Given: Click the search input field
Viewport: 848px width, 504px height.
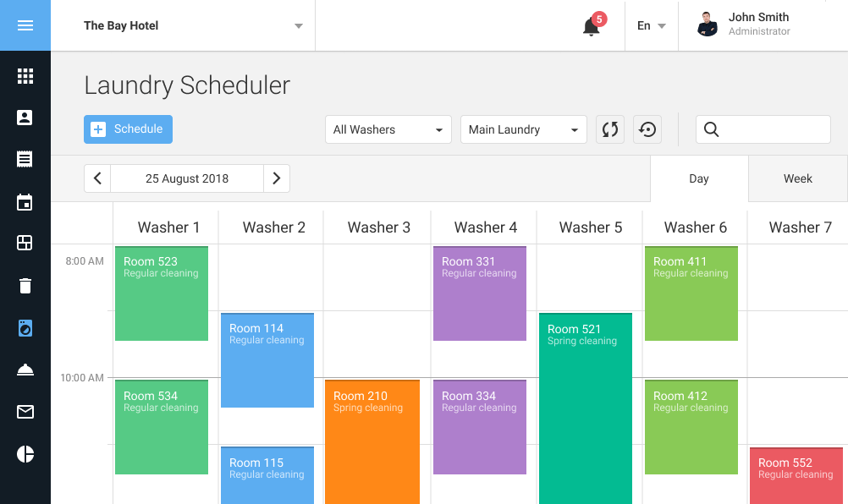Looking at the screenshot, I should coord(772,129).
